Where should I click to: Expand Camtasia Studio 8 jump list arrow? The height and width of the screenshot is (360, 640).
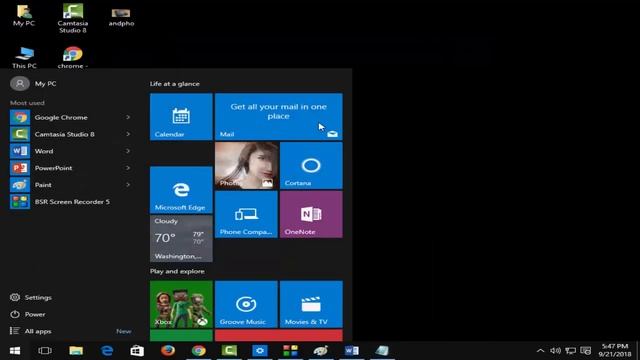(x=128, y=134)
